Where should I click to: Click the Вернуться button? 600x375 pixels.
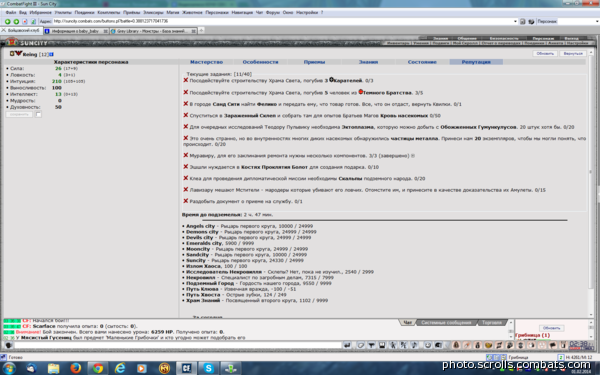coord(572,54)
